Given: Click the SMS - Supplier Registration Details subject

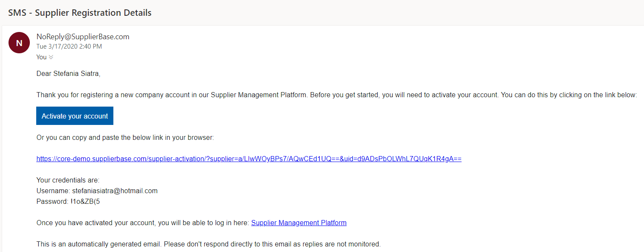Looking at the screenshot, I should [80, 13].
